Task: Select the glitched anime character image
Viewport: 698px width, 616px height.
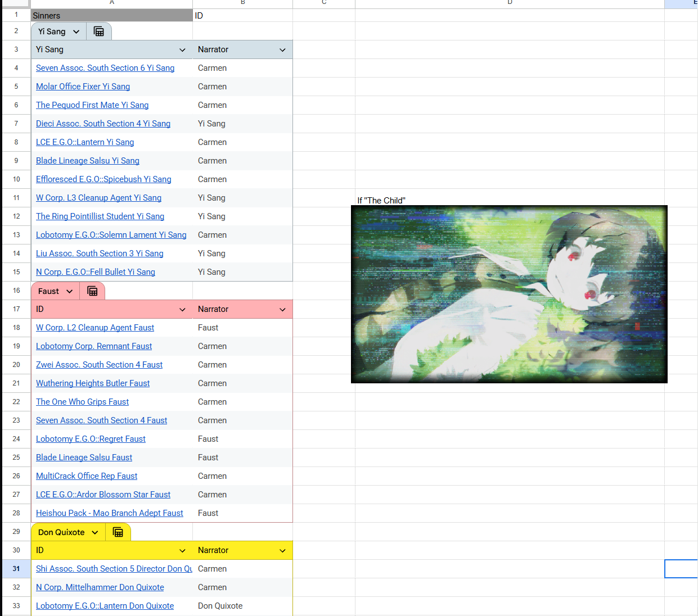Action: point(509,294)
